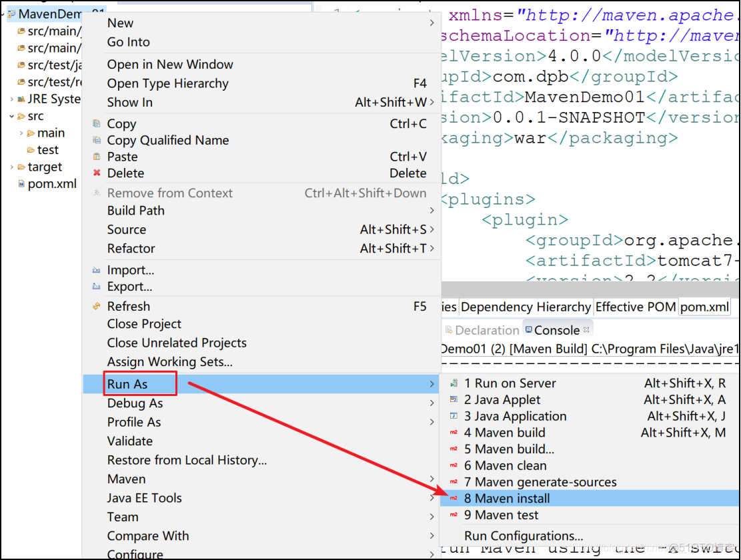Image resolution: width=741 pixels, height=560 pixels.
Task: Open Run Configurations dialog entry
Action: pos(524,536)
